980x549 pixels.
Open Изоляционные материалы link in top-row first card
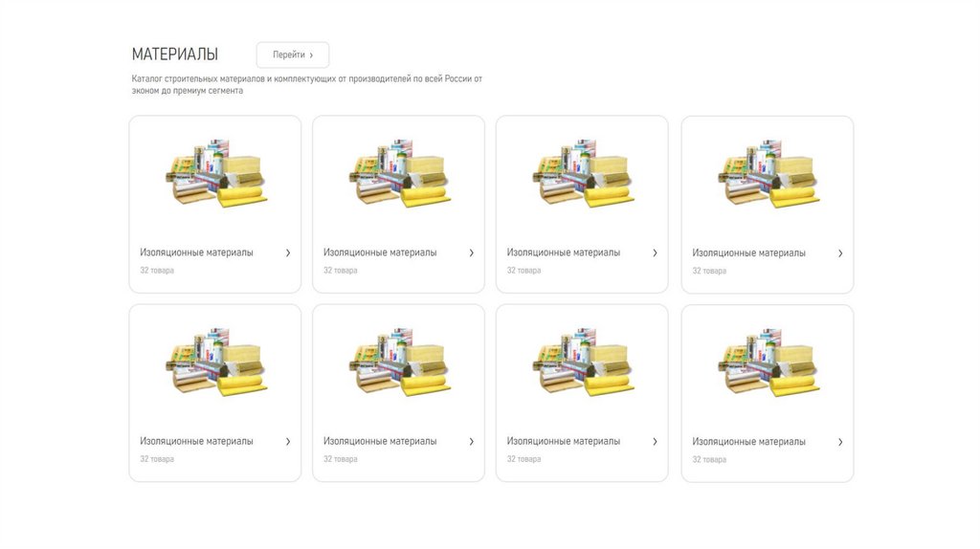(x=196, y=253)
